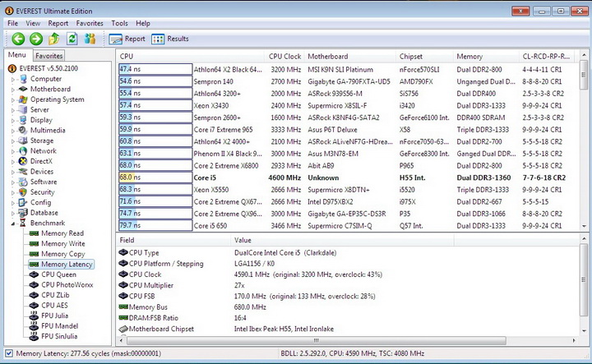Expand the Operating System node

coord(13,100)
